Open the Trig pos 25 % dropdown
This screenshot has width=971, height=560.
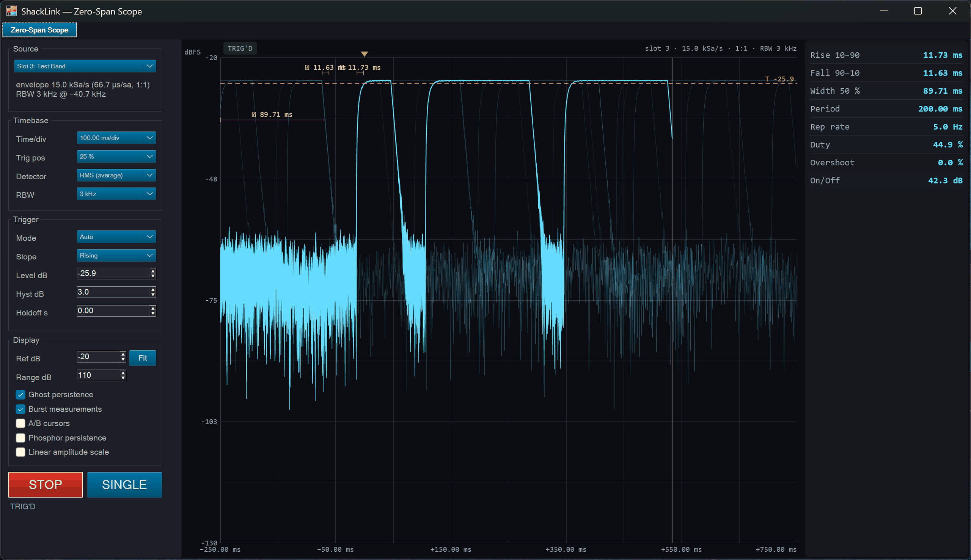coord(116,157)
